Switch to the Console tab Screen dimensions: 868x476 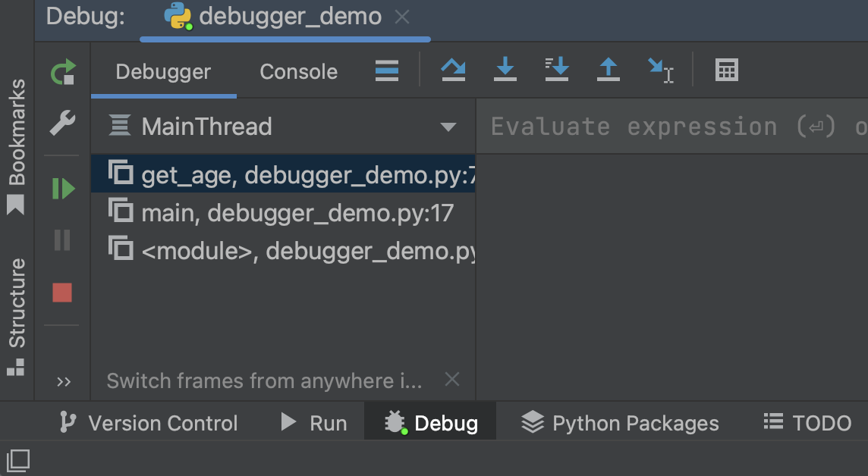click(x=298, y=72)
